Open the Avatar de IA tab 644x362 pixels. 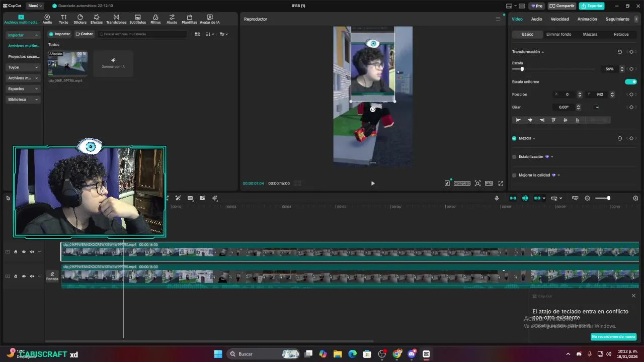[210, 19]
